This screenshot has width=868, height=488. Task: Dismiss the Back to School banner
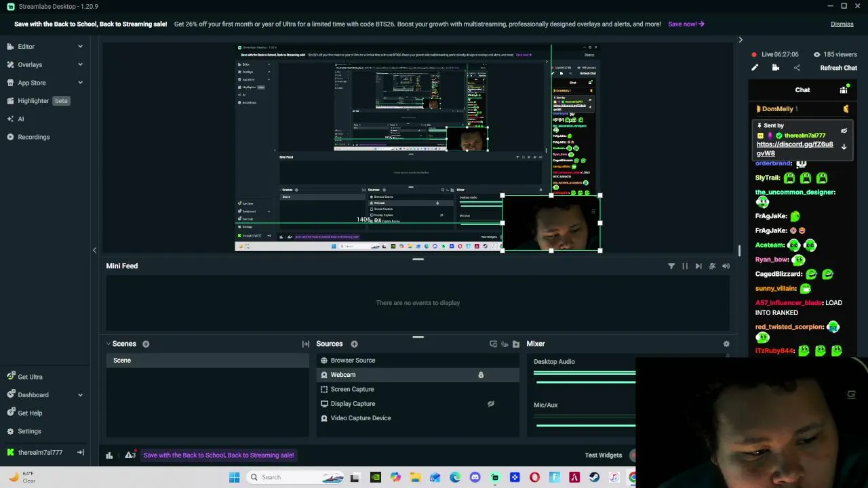(x=842, y=24)
